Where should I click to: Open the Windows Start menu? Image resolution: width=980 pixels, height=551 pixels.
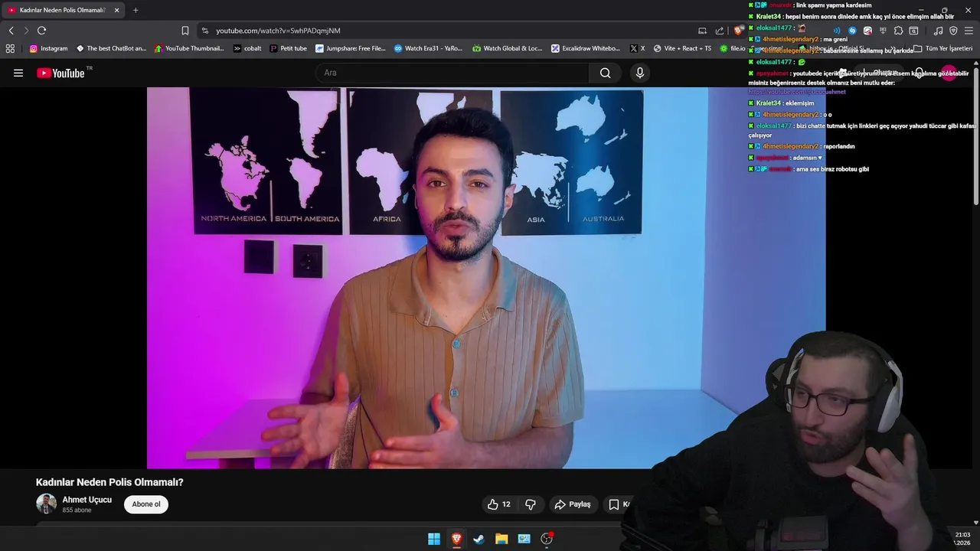(x=434, y=539)
